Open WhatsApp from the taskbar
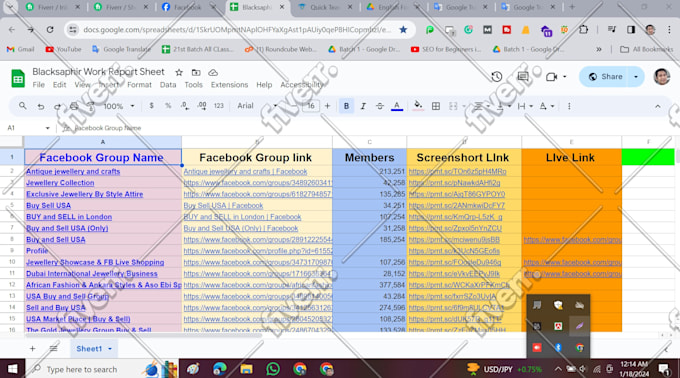This screenshot has width=680, height=378. point(273,369)
